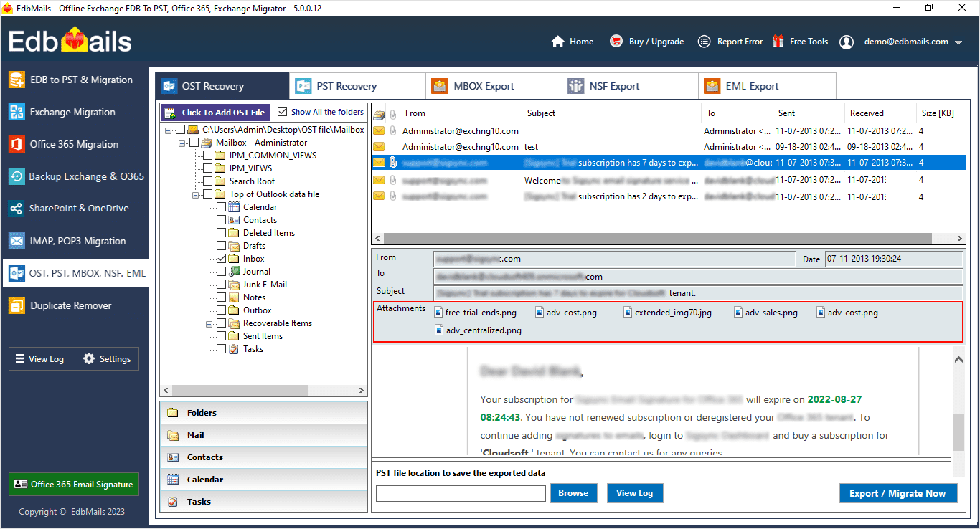Image resolution: width=980 pixels, height=529 pixels.
Task: Check the Mailbox - Administrator checkbox
Action: pyautogui.click(x=194, y=143)
